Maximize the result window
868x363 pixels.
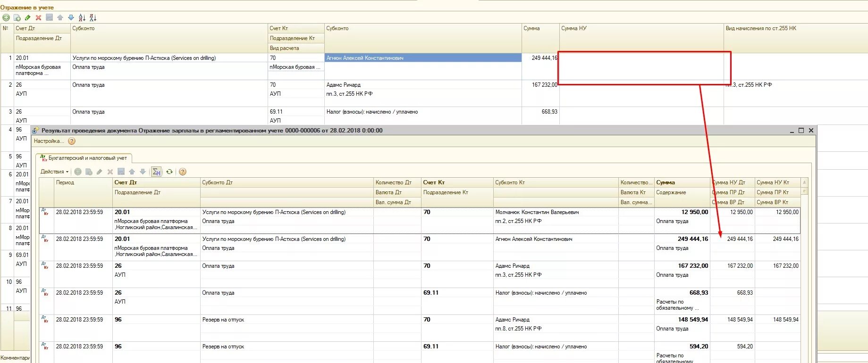click(x=801, y=131)
